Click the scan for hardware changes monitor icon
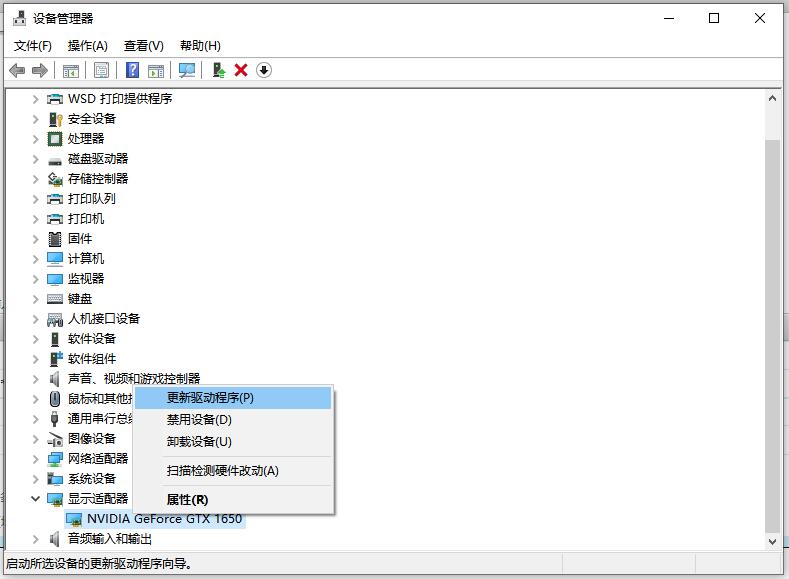 [186, 70]
